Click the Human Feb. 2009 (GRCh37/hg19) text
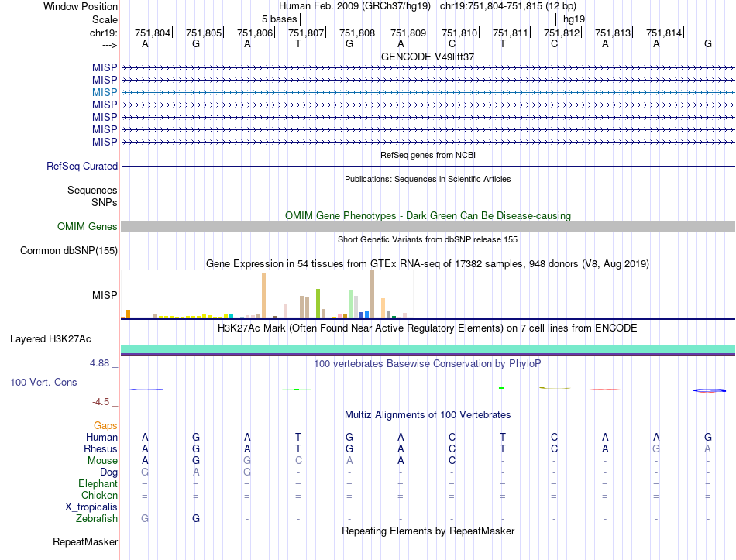 [x=354, y=6]
